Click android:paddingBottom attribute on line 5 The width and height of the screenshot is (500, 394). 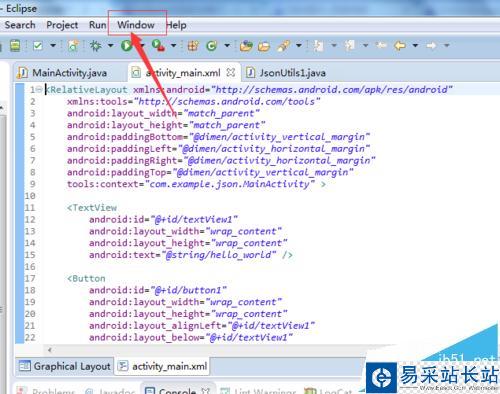[x=125, y=137]
